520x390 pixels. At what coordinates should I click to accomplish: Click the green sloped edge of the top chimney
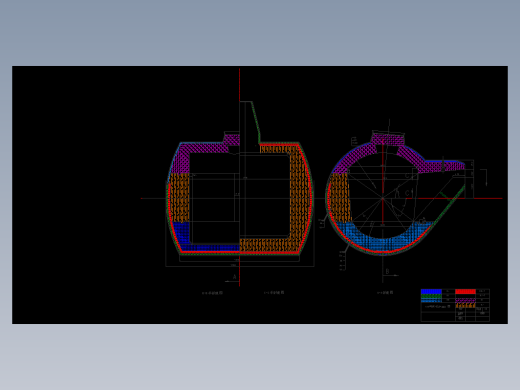(256, 122)
